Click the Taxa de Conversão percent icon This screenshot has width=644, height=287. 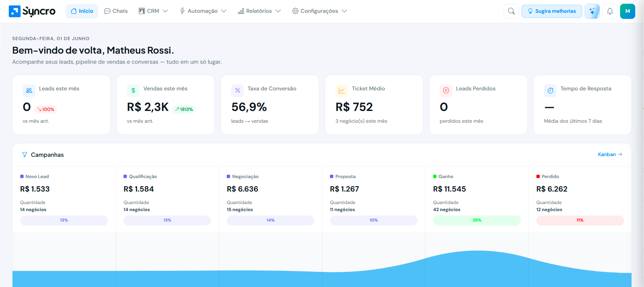237,90
